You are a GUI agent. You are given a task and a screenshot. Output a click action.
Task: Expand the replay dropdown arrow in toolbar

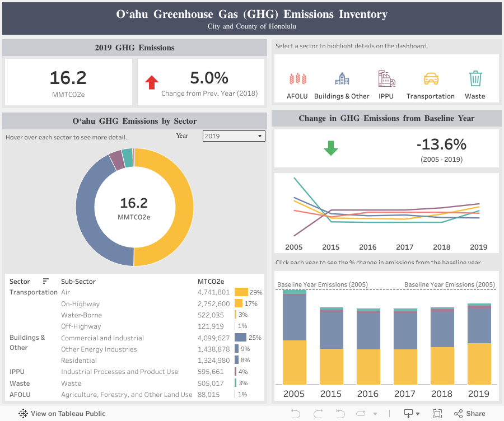(x=375, y=414)
